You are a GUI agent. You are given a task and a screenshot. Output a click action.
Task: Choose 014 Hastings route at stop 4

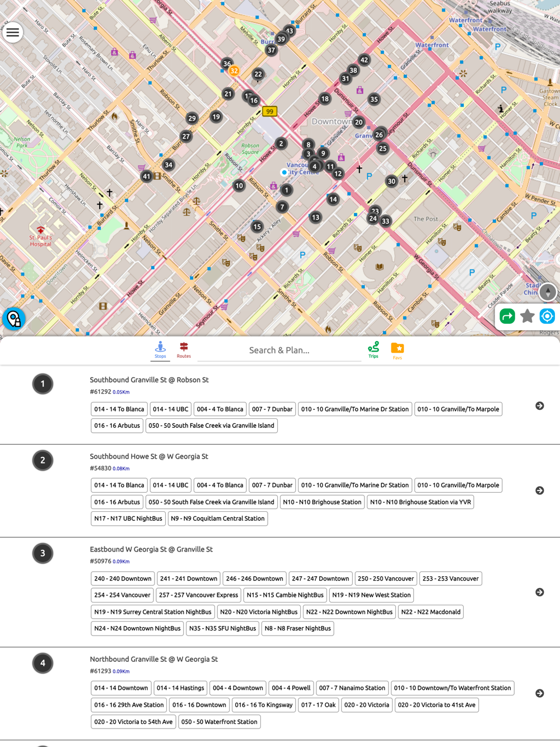tap(180, 688)
